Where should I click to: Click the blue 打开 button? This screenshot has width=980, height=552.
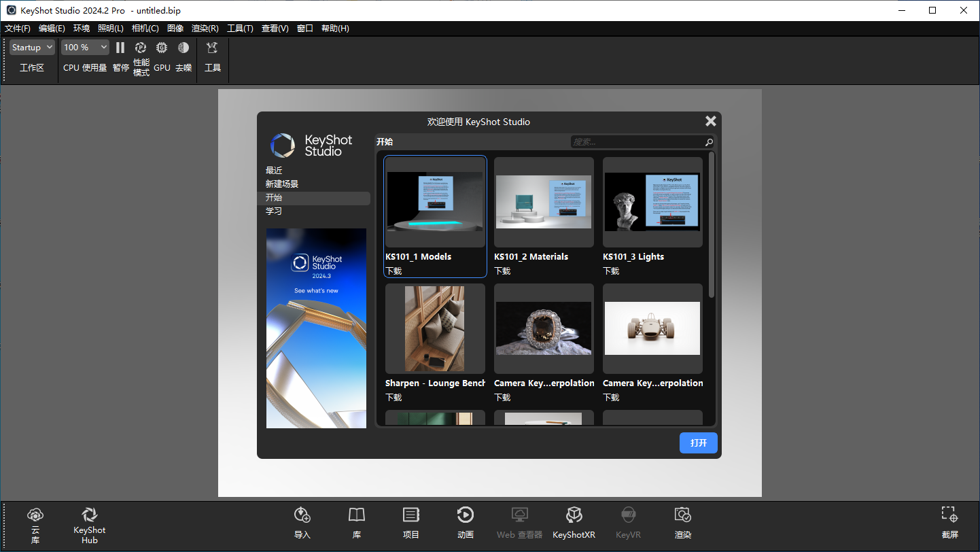coord(699,443)
